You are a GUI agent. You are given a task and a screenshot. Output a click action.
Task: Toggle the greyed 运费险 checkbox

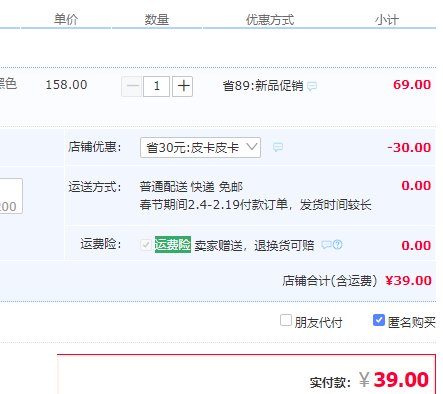[x=146, y=245]
